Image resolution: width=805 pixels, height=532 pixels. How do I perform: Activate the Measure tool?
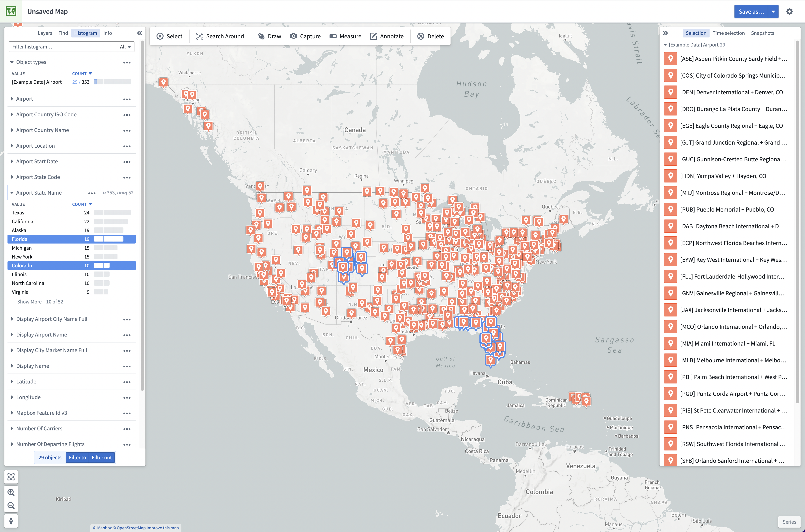[345, 36]
